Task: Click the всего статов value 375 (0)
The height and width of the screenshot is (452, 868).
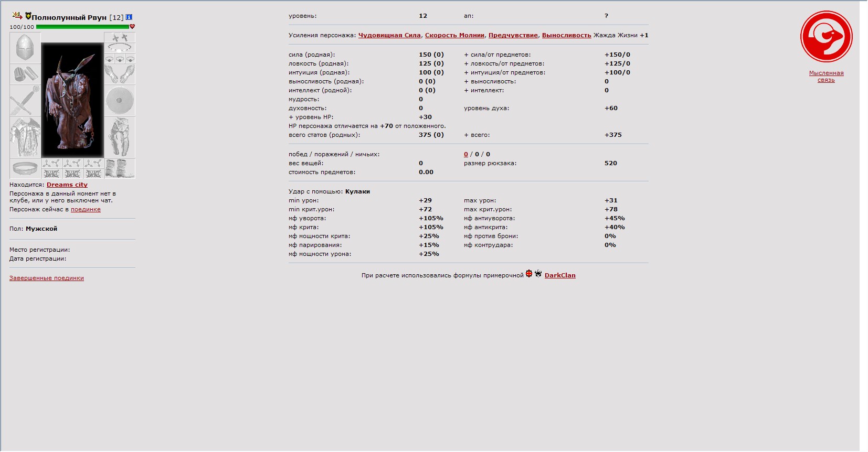Action: tap(431, 135)
